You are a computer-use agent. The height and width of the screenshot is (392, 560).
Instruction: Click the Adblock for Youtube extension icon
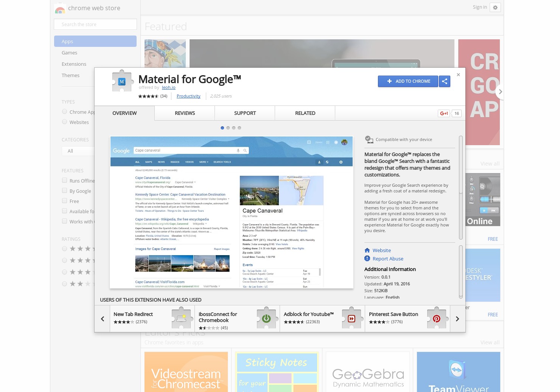click(x=352, y=318)
